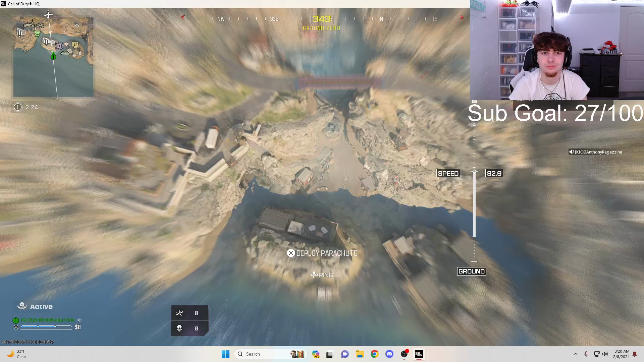644x362 pixels.
Task: Click the circle timer icon beside 2:24
Action: pyautogui.click(x=17, y=107)
